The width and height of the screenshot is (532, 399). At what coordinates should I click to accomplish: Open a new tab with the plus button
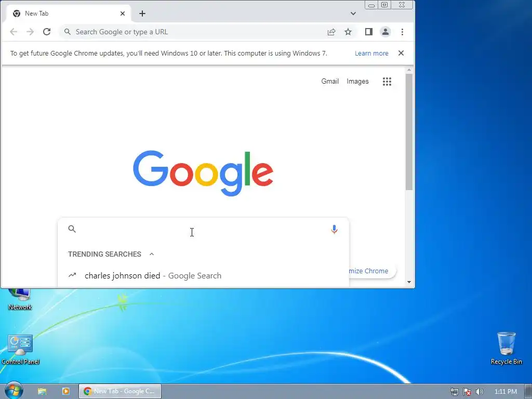pos(142,14)
